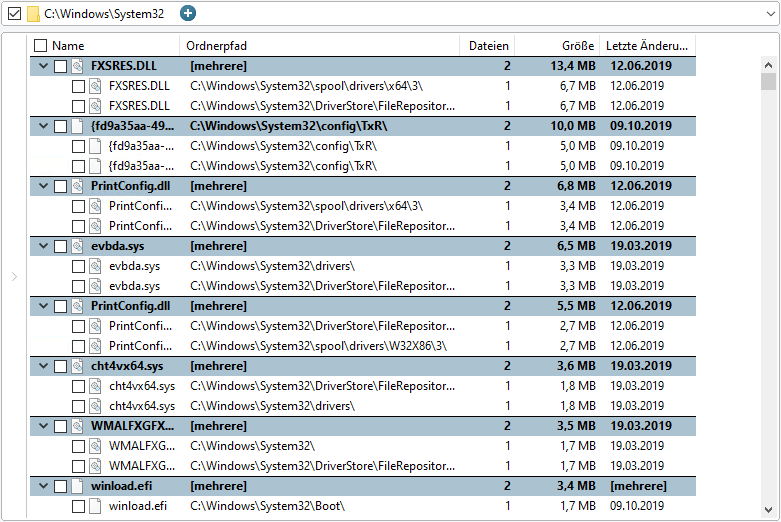781x522 pixels.
Task: Collapse the winload.efi duplicate group
Action: (43, 486)
